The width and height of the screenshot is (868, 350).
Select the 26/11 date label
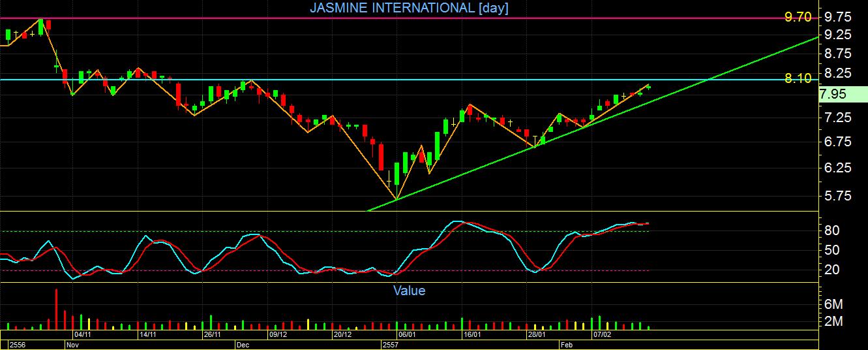click(213, 334)
